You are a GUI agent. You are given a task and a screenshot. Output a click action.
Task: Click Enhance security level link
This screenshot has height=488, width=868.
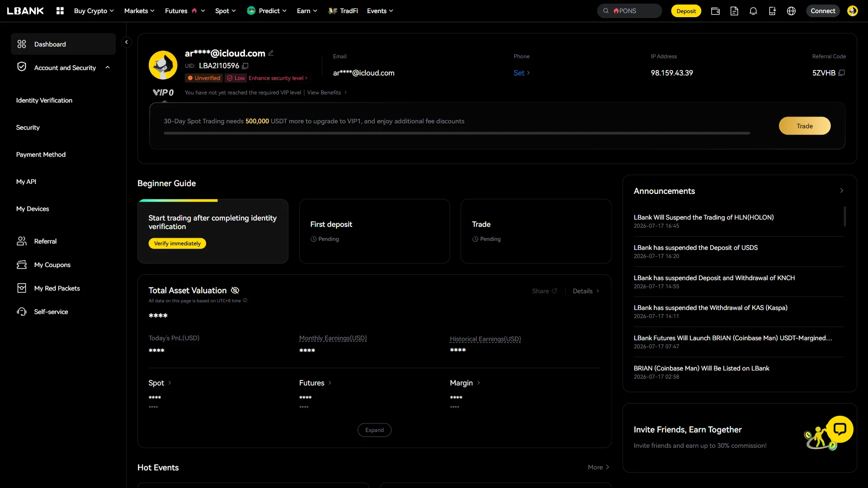[278, 78]
